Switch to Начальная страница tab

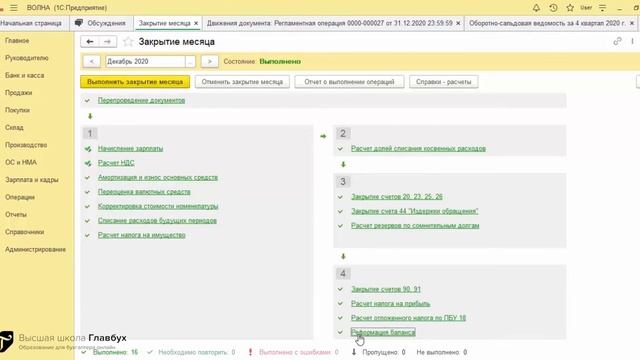[x=31, y=23]
